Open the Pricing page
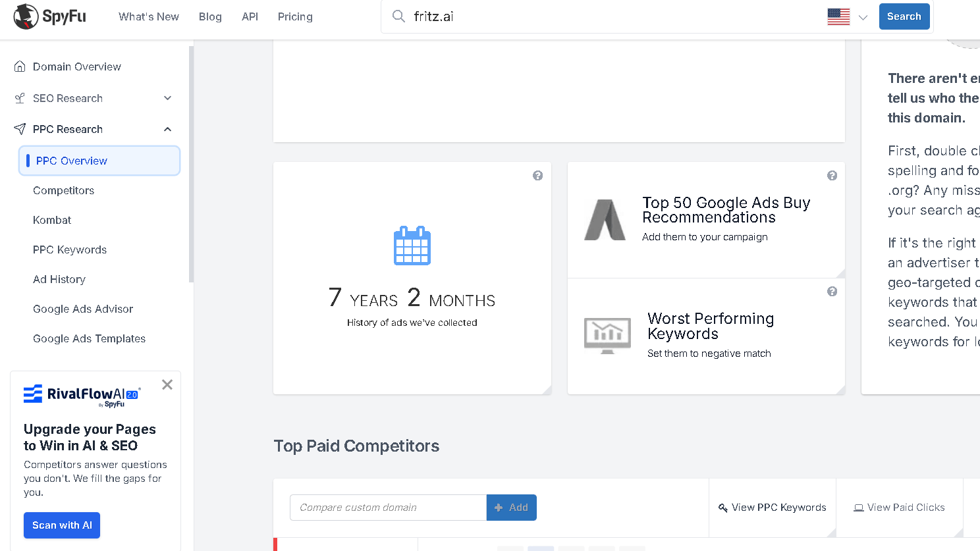The width and height of the screenshot is (980, 551). (x=295, y=16)
